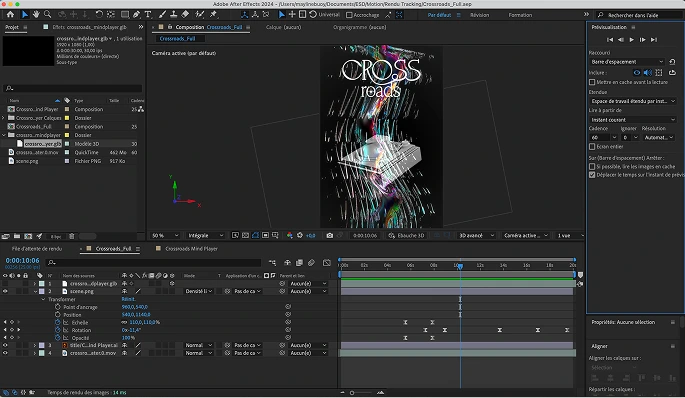Select the Hand tool

tap(36, 14)
